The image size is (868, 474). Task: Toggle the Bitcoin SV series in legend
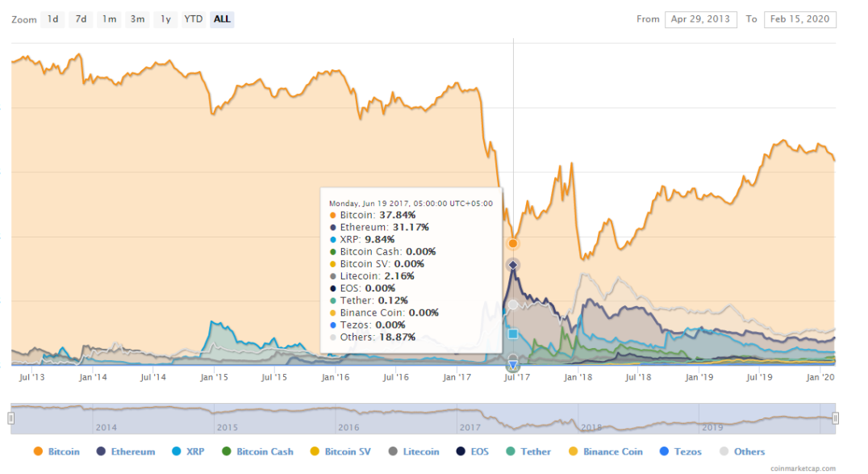click(341, 451)
